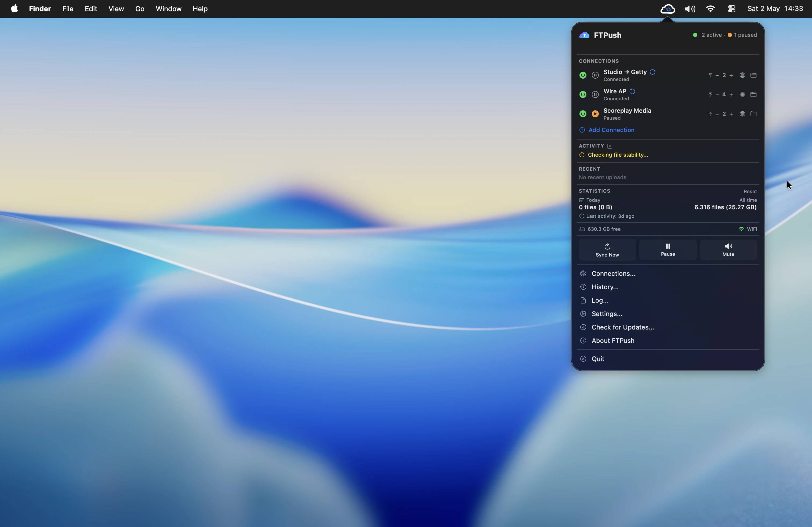Open the Go menu in menu bar

tap(140, 9)
